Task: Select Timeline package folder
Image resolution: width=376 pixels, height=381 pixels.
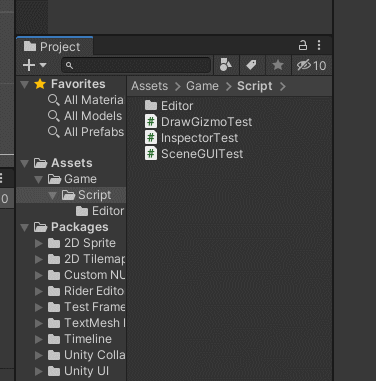Action: tap(80, 339)
